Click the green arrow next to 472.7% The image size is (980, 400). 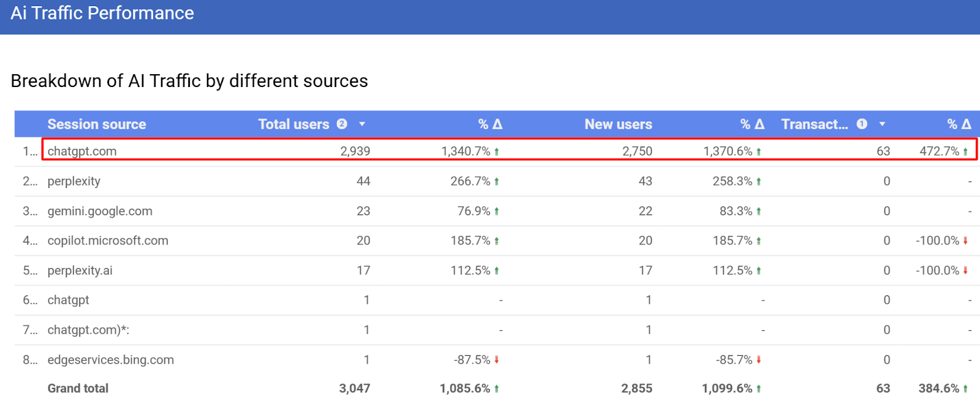pyautogui.click(x=965, y=152)
